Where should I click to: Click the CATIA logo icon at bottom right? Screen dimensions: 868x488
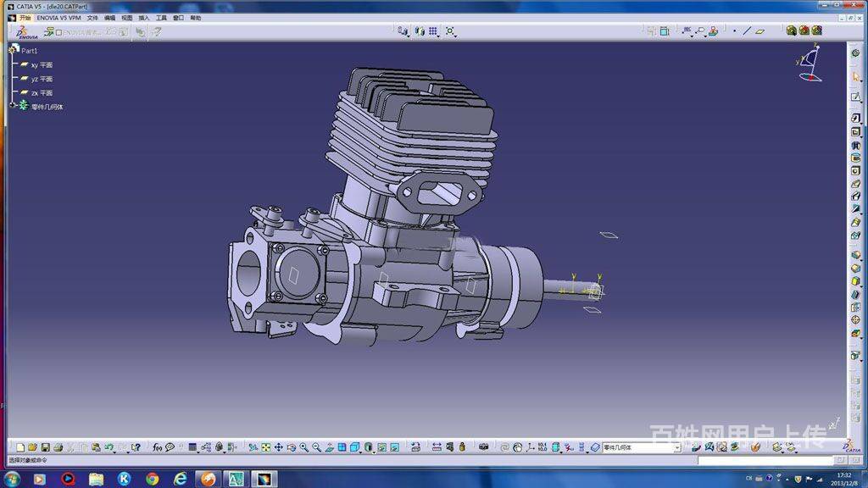click(853, 446)
